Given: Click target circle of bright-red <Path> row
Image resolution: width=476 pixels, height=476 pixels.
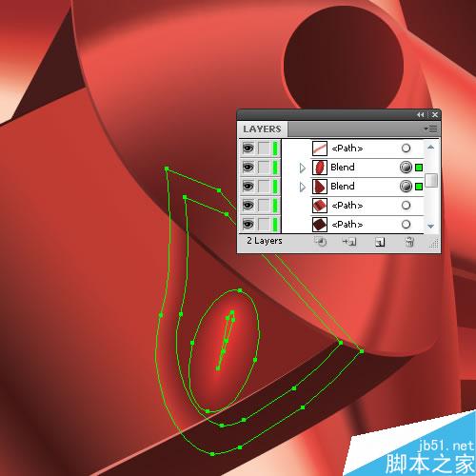Looking at the screenshot, I should pos(406,206).
